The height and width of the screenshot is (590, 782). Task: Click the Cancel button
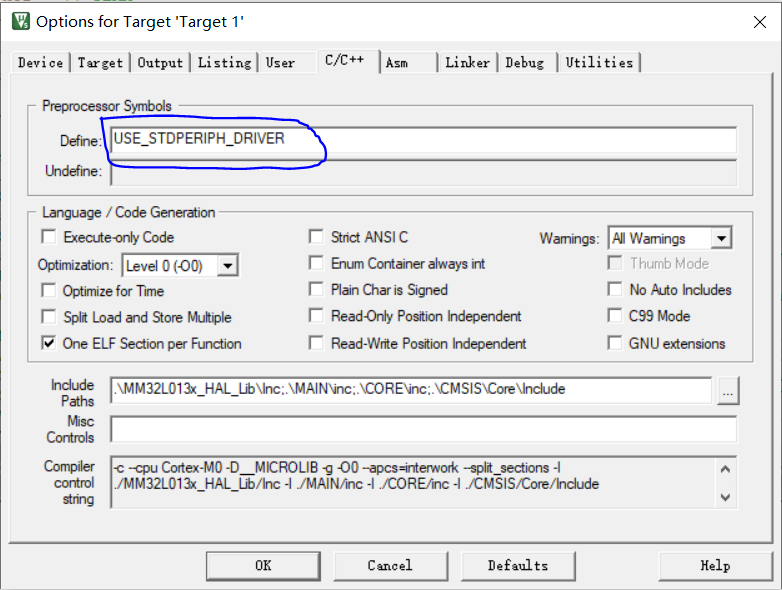tap(389, 565)
